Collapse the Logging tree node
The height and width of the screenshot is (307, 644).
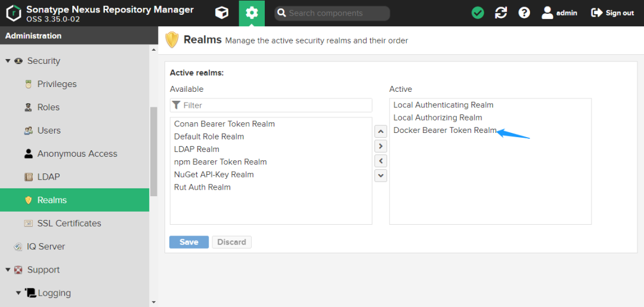(18, 293)
